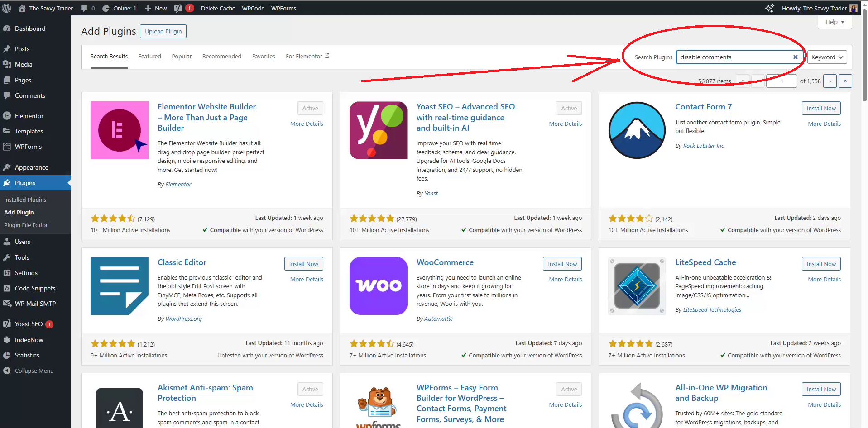Image resolution: width=868 pixels, height=428 pixels.
Task: Open WP Mail SMTP in sidebar
Action: [x=35, y=304]
